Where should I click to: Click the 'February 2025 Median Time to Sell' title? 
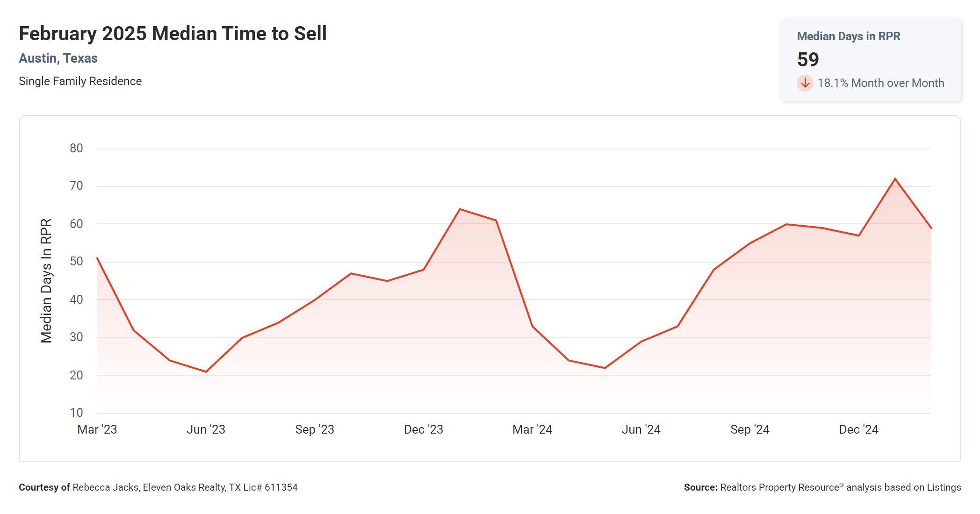pyautogui.click(x=173, y=34)
